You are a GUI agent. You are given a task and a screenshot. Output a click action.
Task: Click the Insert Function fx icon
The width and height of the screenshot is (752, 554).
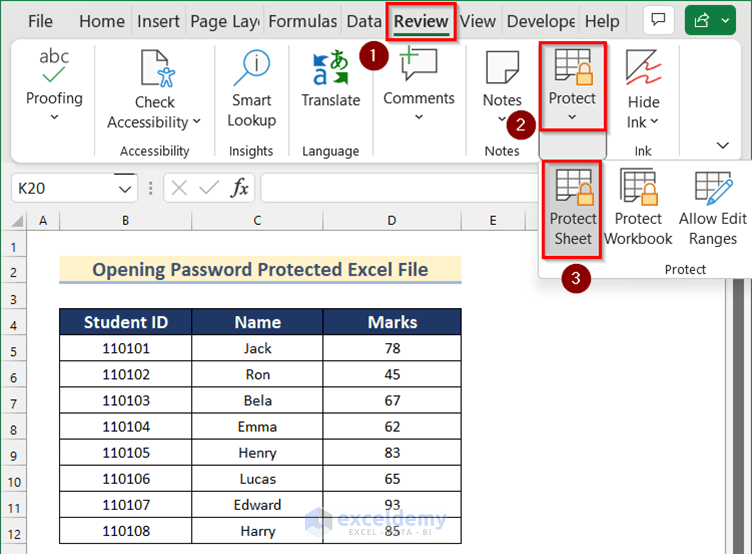pos(239,188)
